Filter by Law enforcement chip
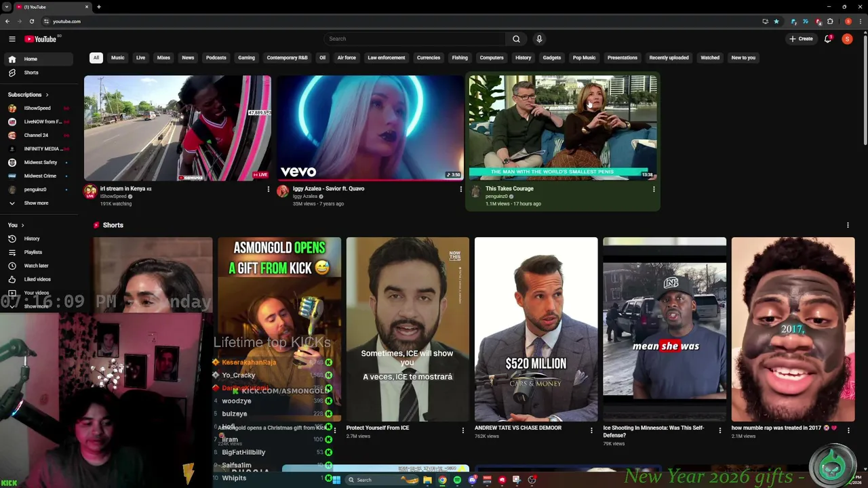The height and width of the screenshot is (488, 868). pyautogui.click(x=387, y=58)
